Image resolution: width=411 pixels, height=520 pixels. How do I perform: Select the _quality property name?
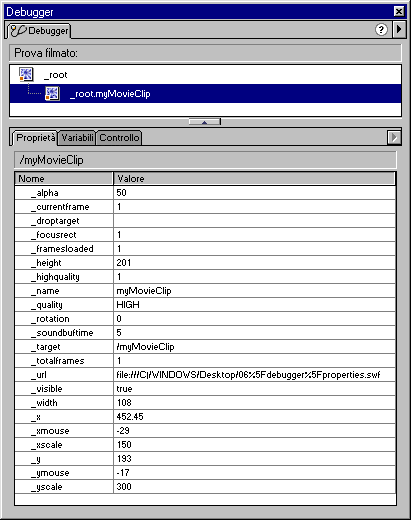pos(47,305)
